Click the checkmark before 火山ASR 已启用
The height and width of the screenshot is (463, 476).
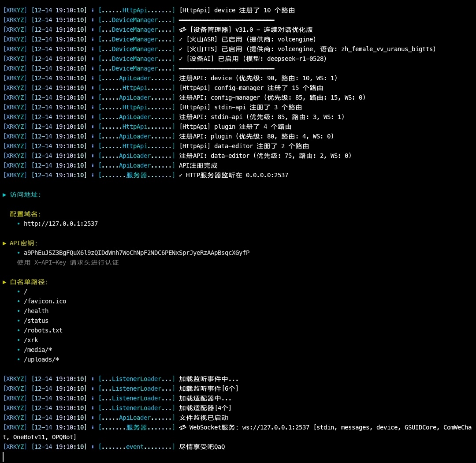[x=181, y=39]
